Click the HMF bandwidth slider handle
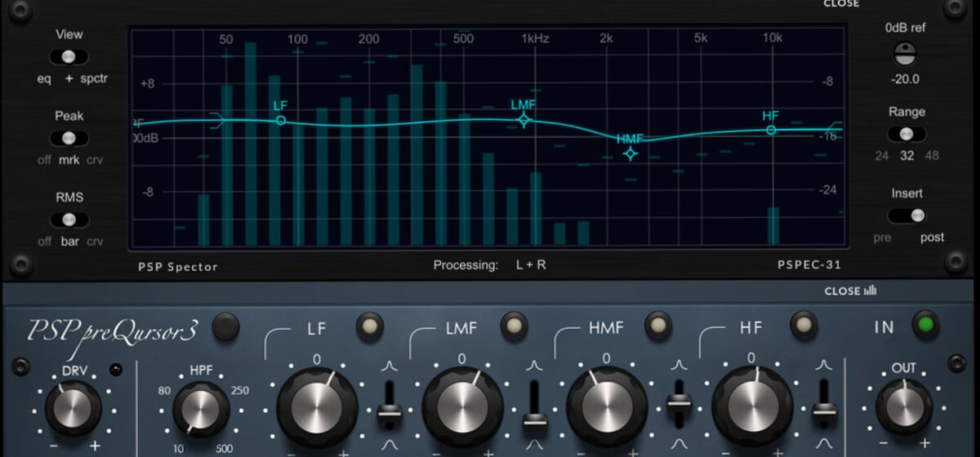 point(679,402)
